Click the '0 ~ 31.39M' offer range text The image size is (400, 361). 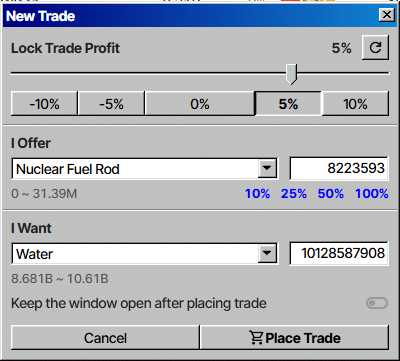44,194
